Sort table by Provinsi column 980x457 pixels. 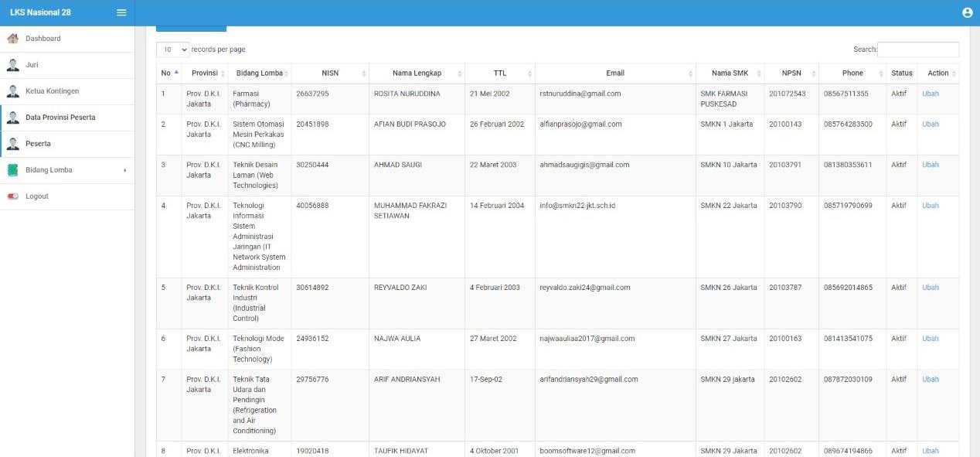(205, 73)
